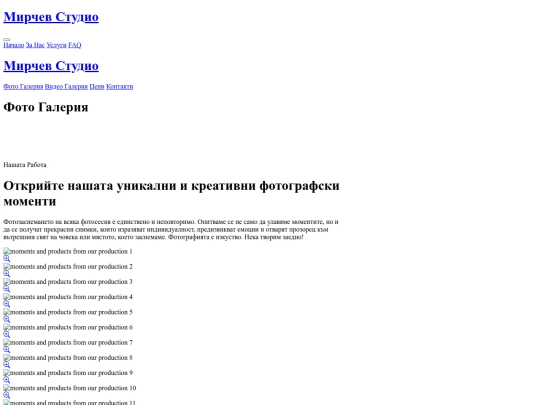The height and width of the screenshot is (405, 540).
Task: Select image 'moments and products from our production 4'
Action: 68,297
